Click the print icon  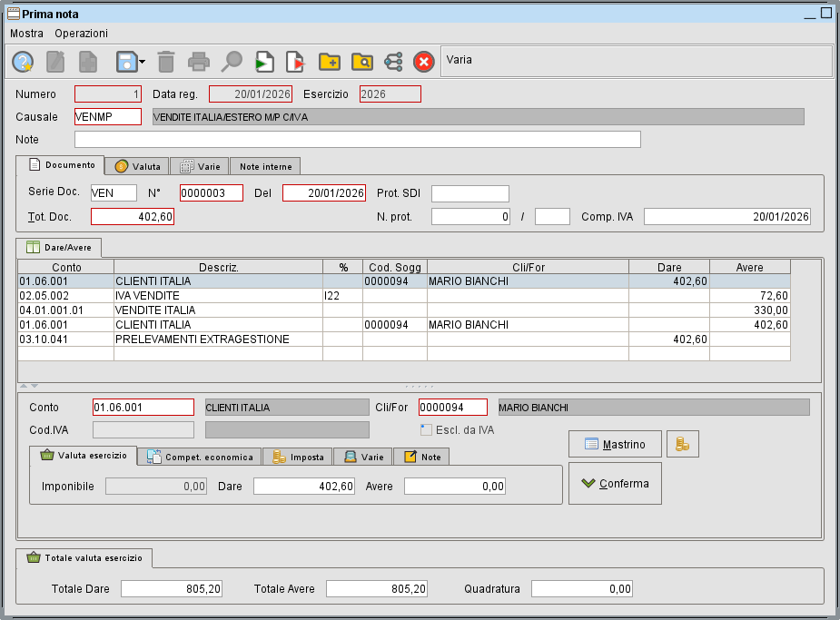point(199,61)
